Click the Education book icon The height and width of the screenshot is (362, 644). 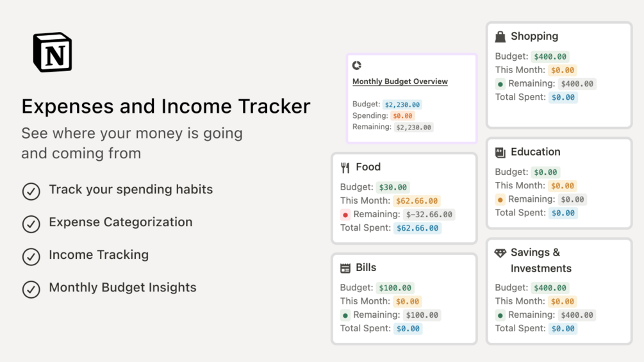click(x=500, y=152)
